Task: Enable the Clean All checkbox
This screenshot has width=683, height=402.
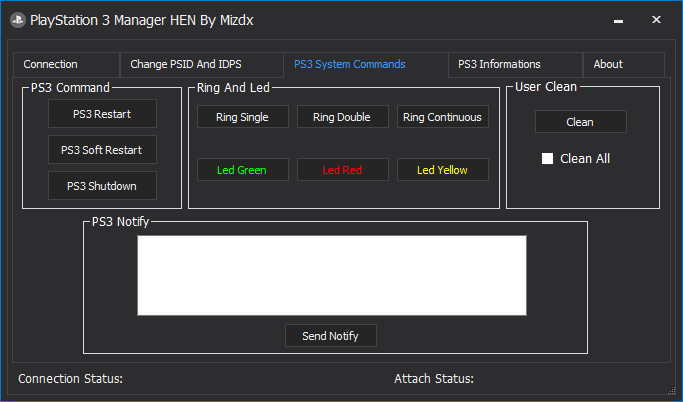Action: tap(548, 159)
